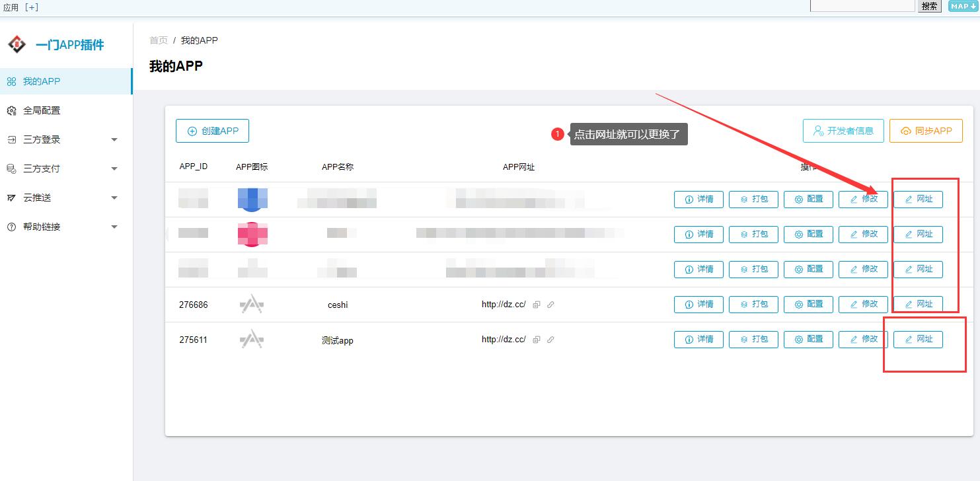Screen dimensions: 980x481
Task: Open 详情 for 测试app row
Action: 698,340
